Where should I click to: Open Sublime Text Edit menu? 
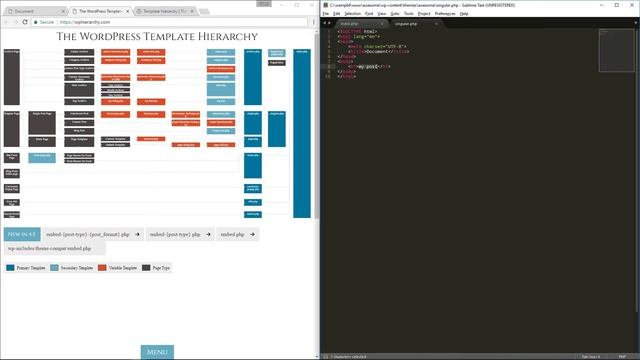[x=336, y=14]
